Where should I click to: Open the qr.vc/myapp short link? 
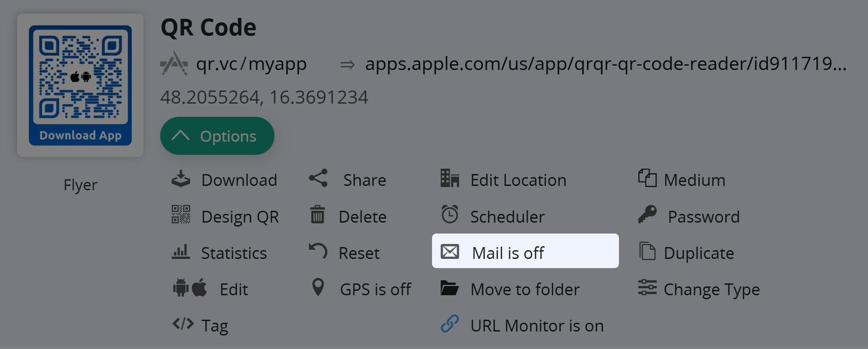coord(251,64)
